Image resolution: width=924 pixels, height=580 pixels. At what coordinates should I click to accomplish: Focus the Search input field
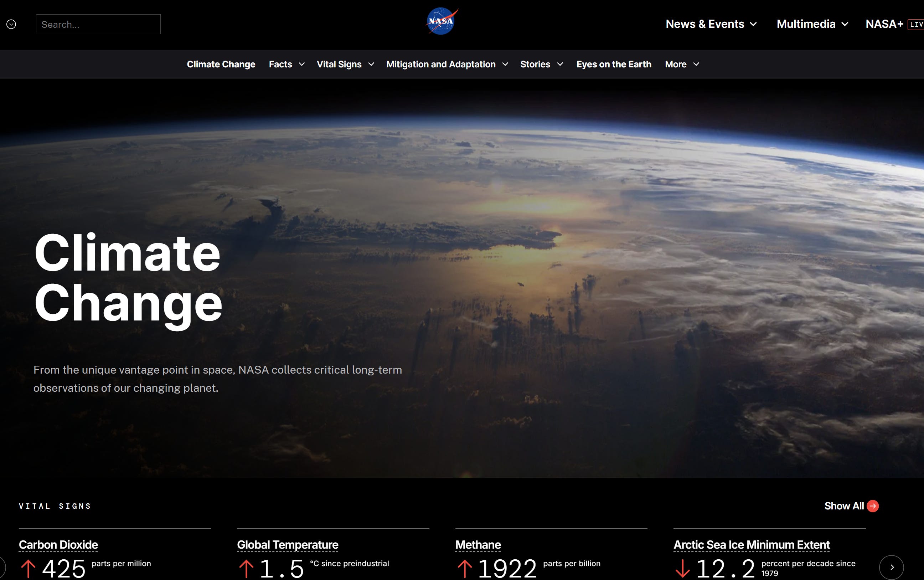[x=98, y=24]
